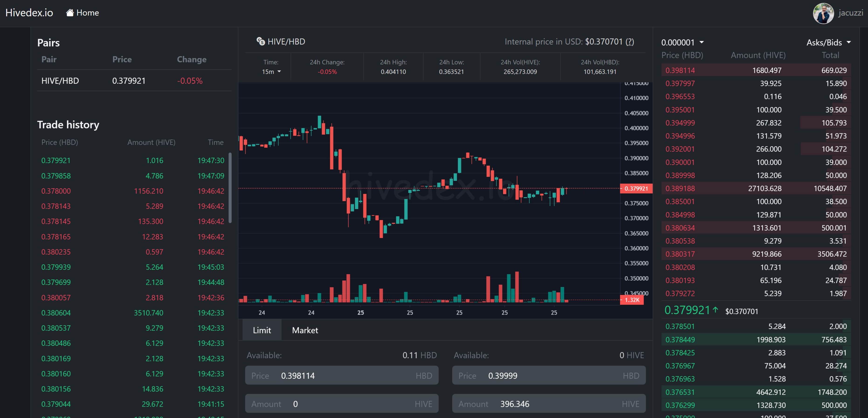
Task: Select bid order at 0.378449
Action: click(756, 339)
